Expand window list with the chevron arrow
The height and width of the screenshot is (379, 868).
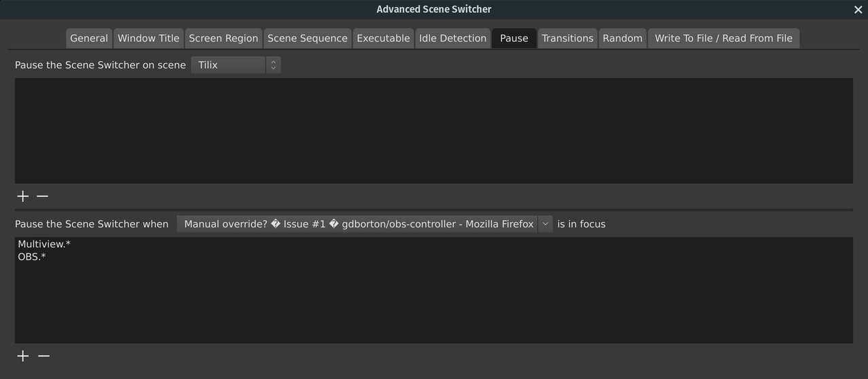tap(545, 224)
